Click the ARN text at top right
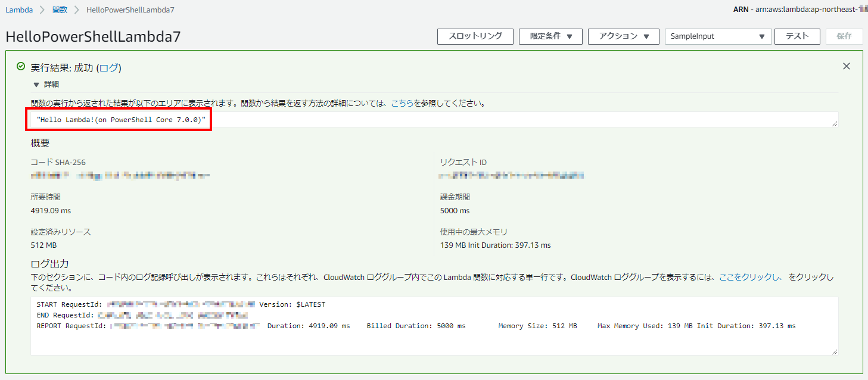The width and height of the screenshot is (868, 380). coord(798,10)
